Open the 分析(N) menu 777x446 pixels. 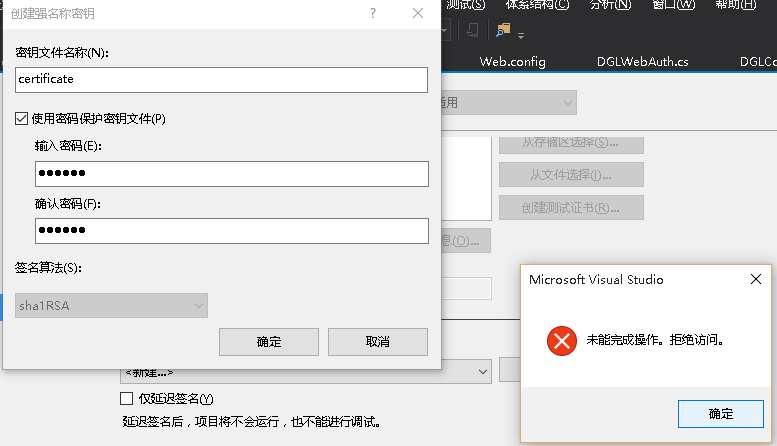pyautogui.click(x=610, y=4)
